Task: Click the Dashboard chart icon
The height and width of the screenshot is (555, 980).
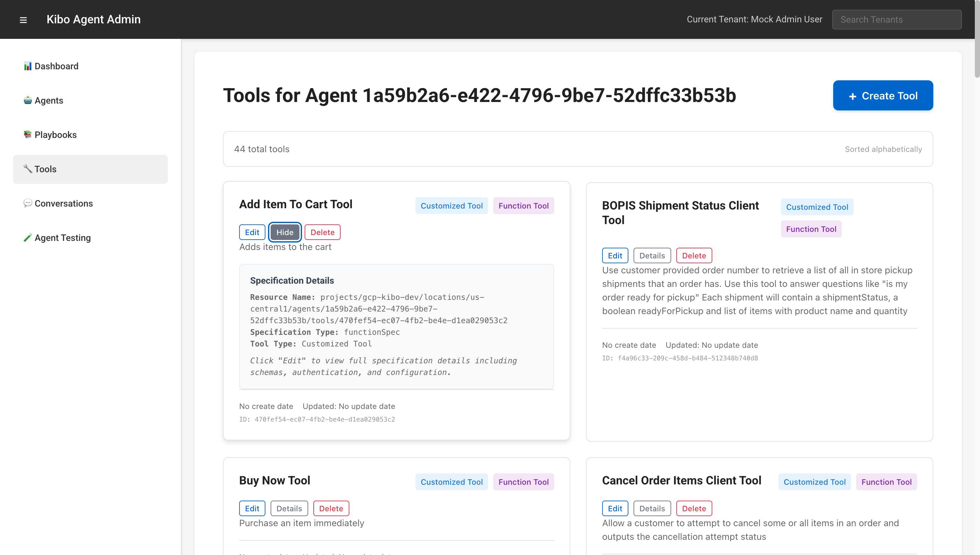Action: pos(28,66)
